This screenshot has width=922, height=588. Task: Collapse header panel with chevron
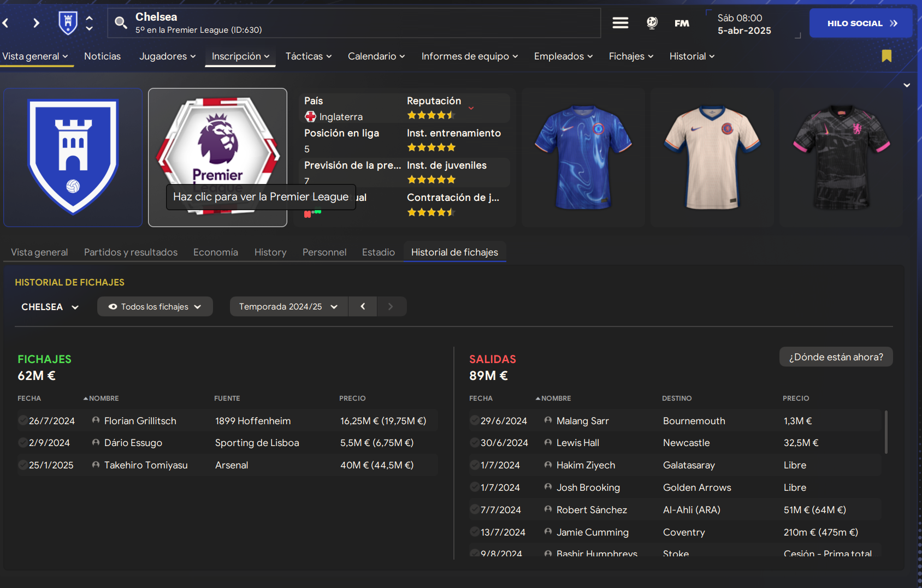pyautogui.click(x=907, y=85)
